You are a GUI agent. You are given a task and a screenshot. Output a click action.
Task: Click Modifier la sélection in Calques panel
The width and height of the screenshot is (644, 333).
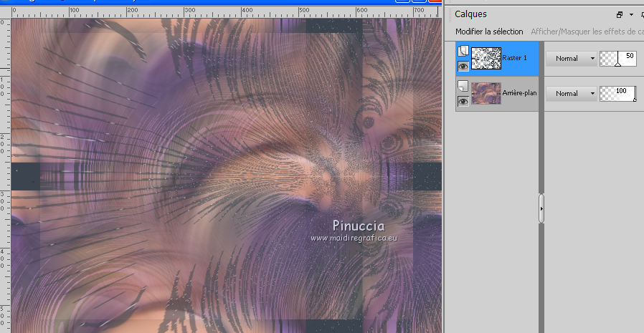pyautogui.click(x=489, y=32)
